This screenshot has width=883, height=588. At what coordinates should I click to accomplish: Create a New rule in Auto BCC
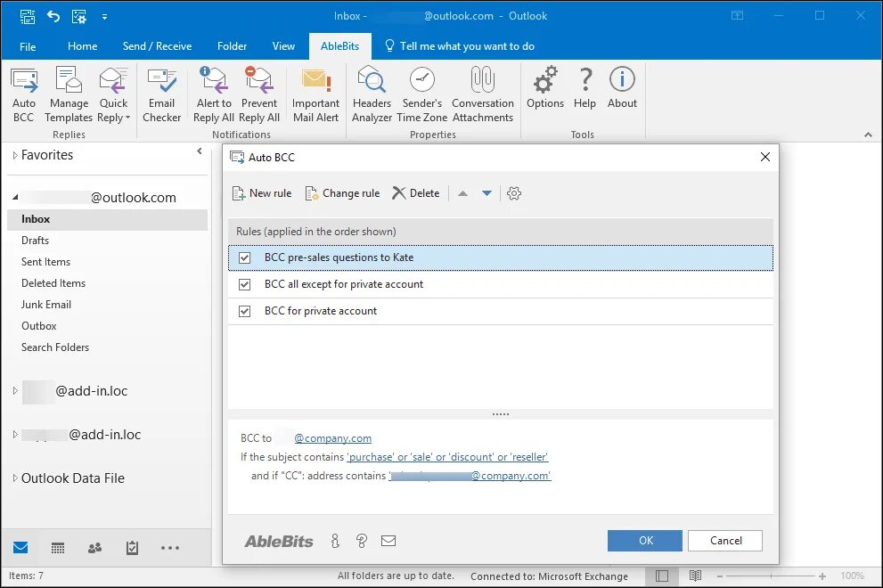pos(262,193)
